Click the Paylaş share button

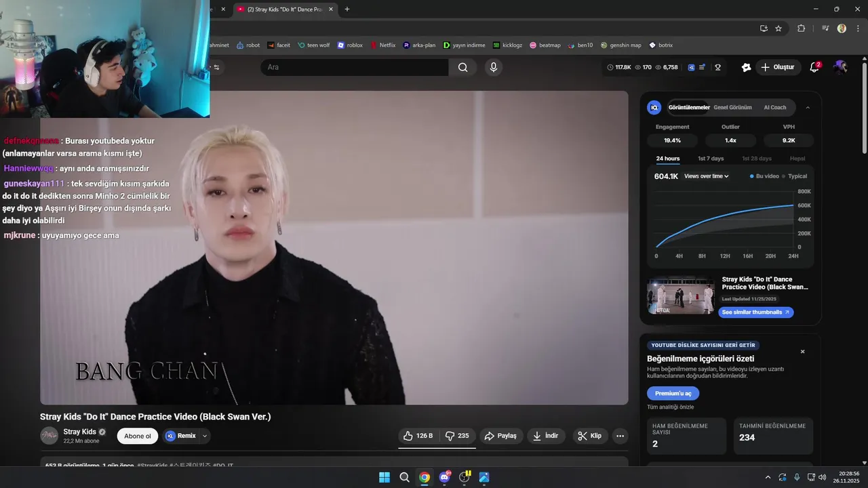pyautogui.click(x=501, y=436)
